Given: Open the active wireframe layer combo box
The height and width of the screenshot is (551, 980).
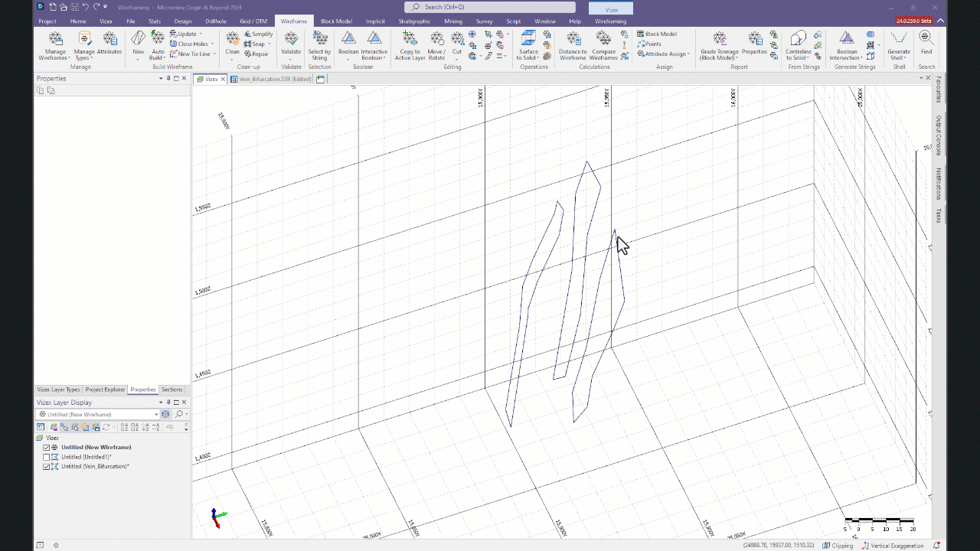Looking at the screenshot, I should click(x=98, y=413).
